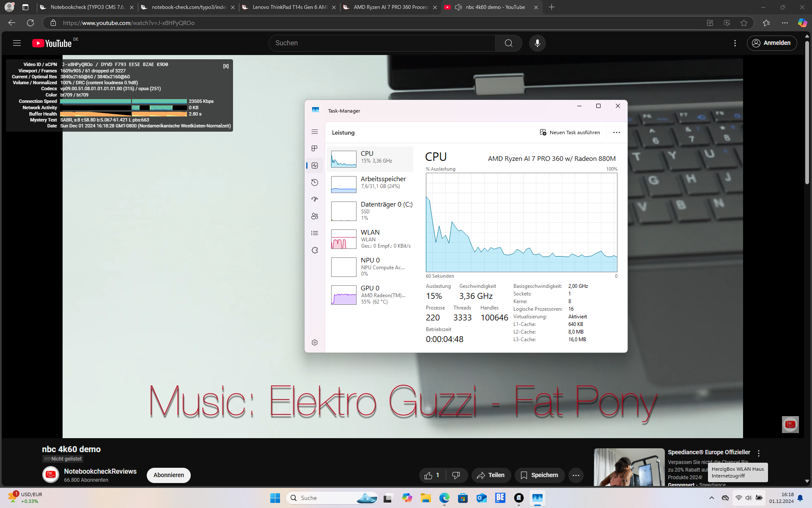Click the voice search microphone button
This screenshot has width=812, height=508.
pos(537,43)
